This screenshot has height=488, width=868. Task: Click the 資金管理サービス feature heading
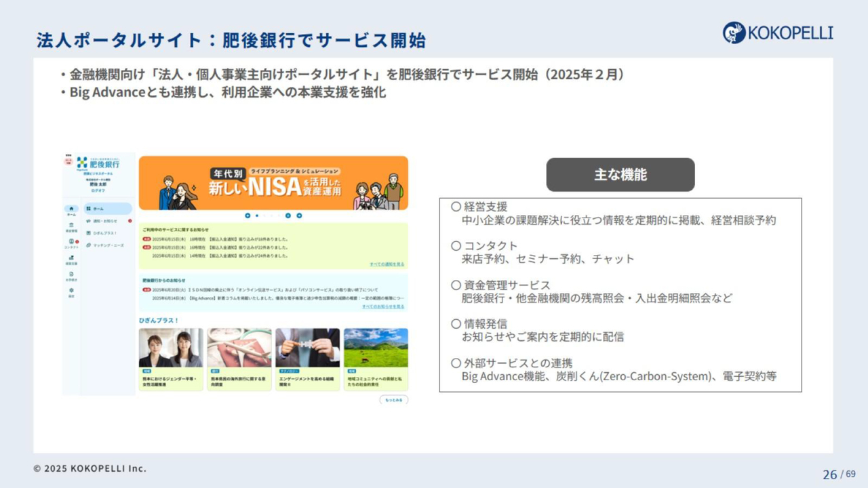point(500,285)
